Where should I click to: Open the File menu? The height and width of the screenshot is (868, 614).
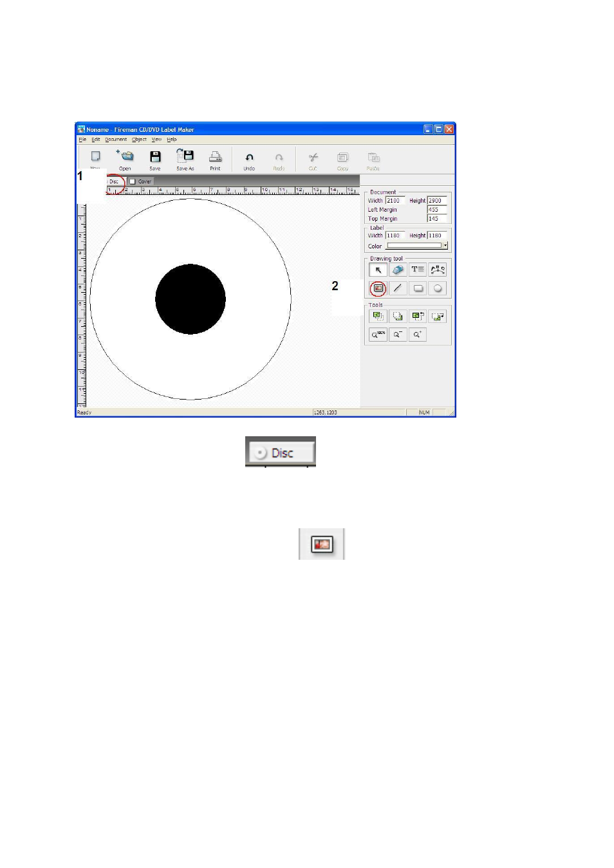pyautogui.click(x=82, y=140)
